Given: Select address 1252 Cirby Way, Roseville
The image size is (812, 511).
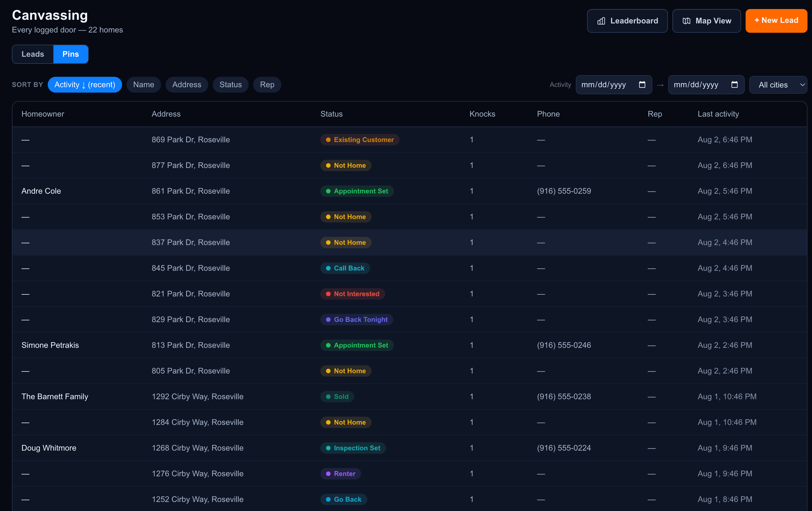Looking at the screenshot, I should click(x=197, y=499).
